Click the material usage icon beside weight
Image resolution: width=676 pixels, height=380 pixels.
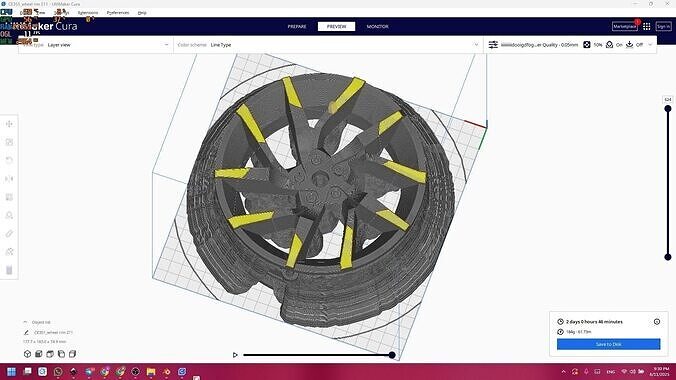click(560, 332)
